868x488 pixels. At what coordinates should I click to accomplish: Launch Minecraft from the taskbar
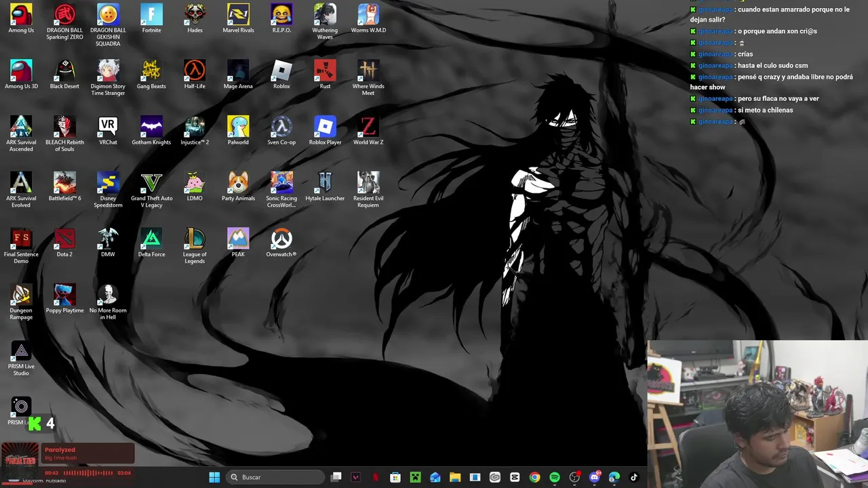415,477
